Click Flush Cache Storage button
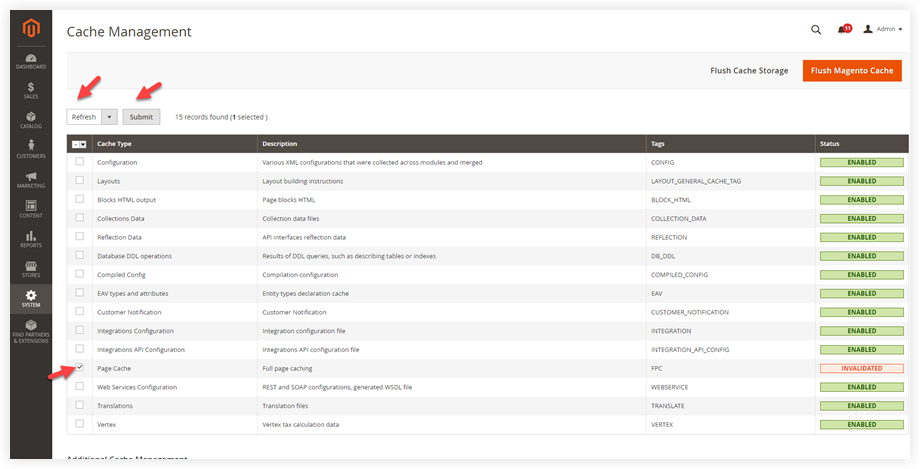920x469 pixels. coord(749,70)
